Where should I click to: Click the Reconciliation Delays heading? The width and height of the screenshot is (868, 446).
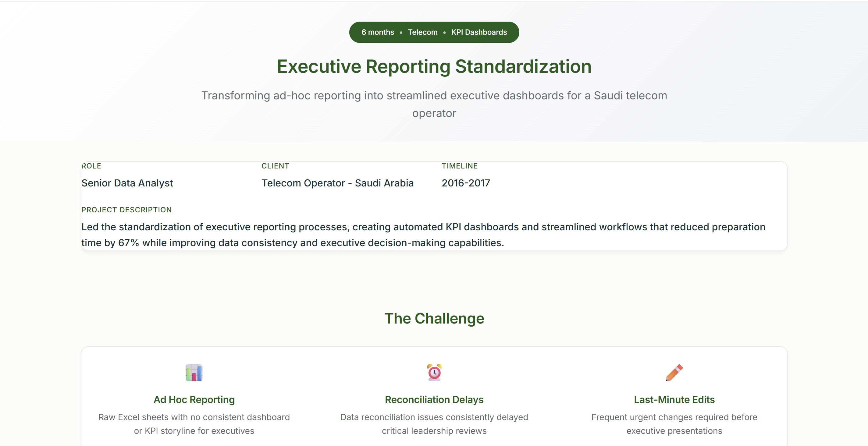(x=434, y=399)
